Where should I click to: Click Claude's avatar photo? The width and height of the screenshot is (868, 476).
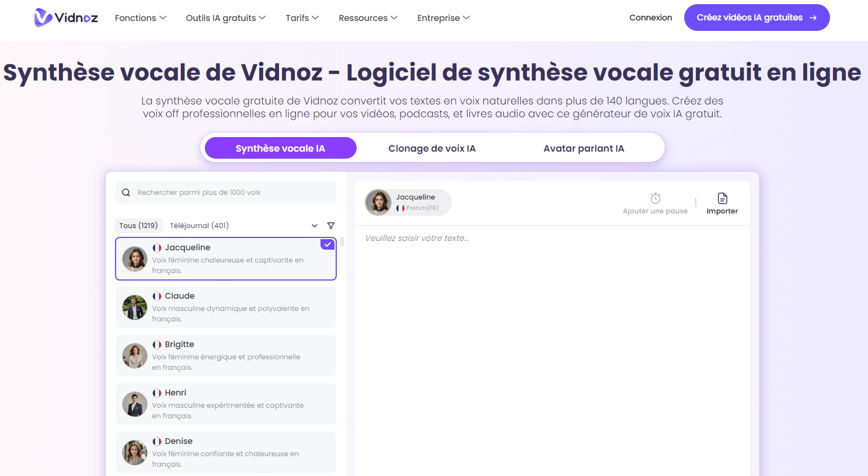(135, 307)
